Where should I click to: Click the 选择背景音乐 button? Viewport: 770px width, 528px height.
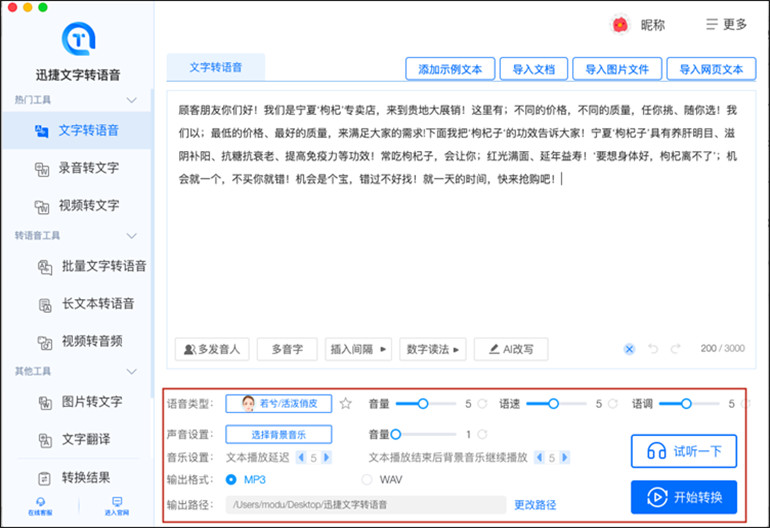(278, 435)
